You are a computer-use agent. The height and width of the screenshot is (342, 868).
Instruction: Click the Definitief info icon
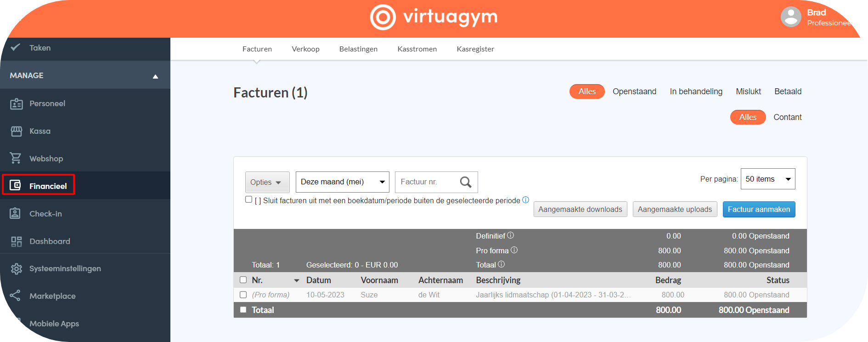(511, 235)
